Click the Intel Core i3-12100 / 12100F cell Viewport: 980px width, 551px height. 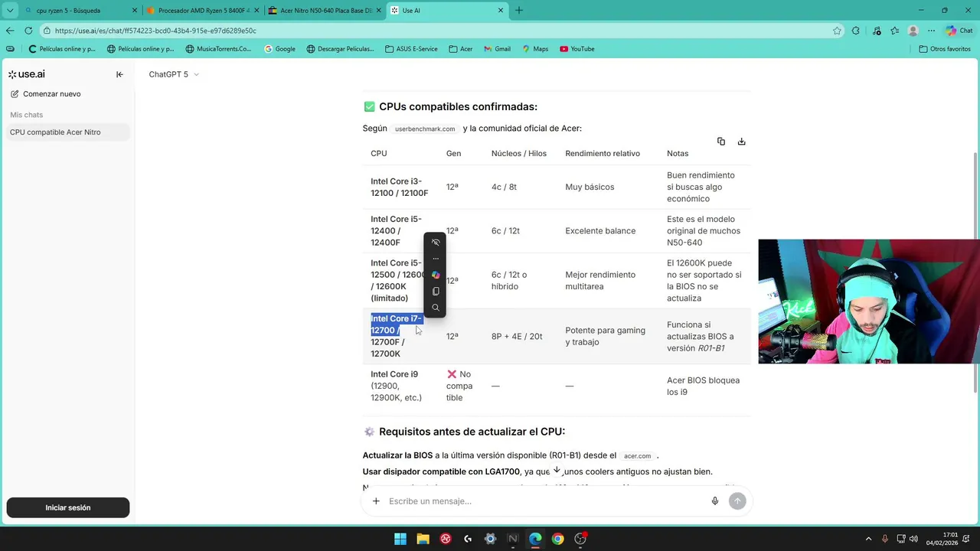coord(400,187)
